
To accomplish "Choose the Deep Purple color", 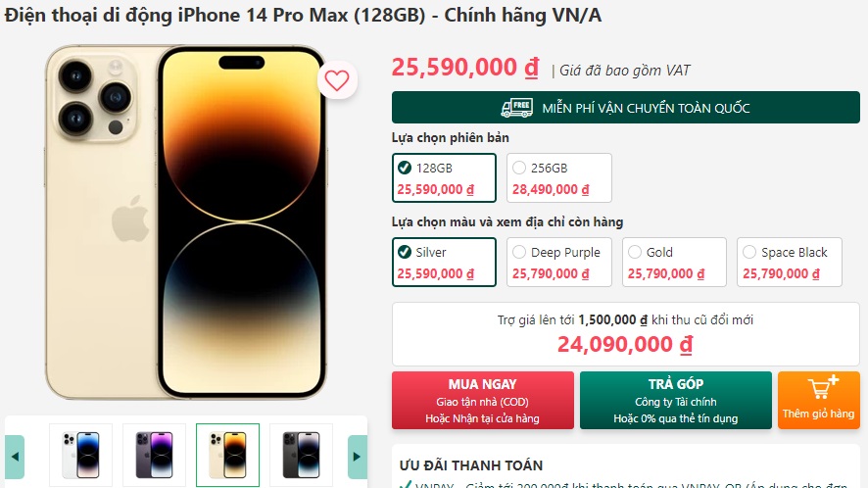I will pyautogui.click(x=559, y=262).
